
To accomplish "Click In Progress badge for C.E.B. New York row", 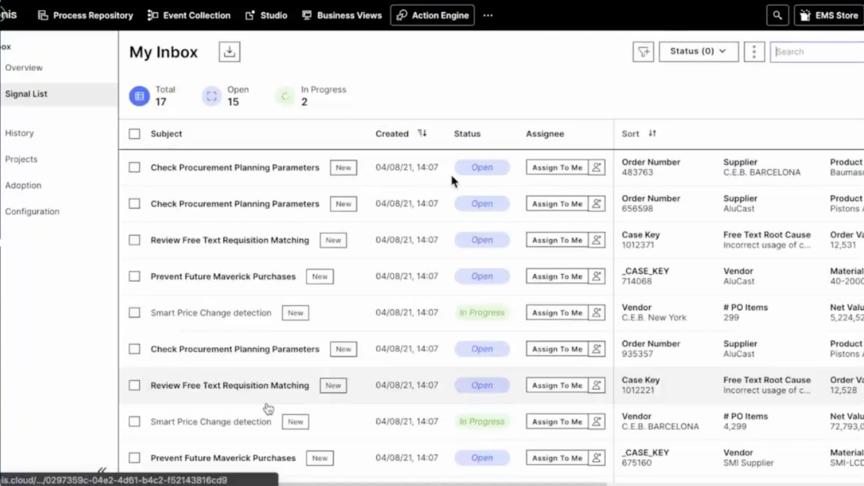I will click(482, 313).
